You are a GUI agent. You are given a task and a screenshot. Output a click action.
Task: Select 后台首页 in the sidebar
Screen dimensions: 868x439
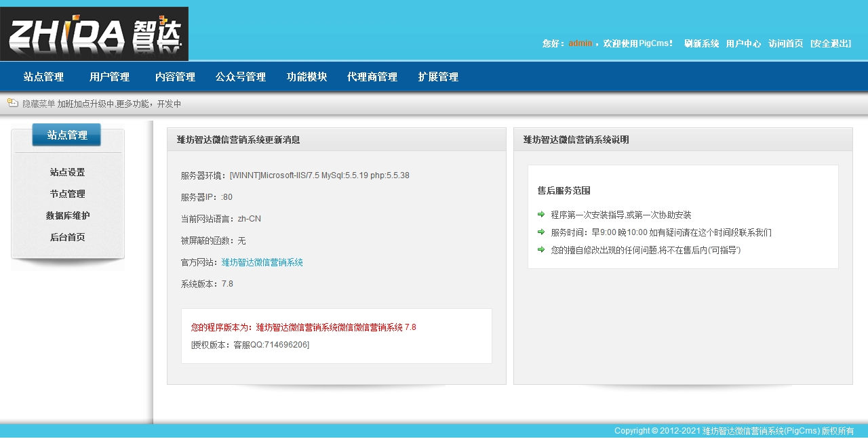pyautogui.click(x=67, y=237)
